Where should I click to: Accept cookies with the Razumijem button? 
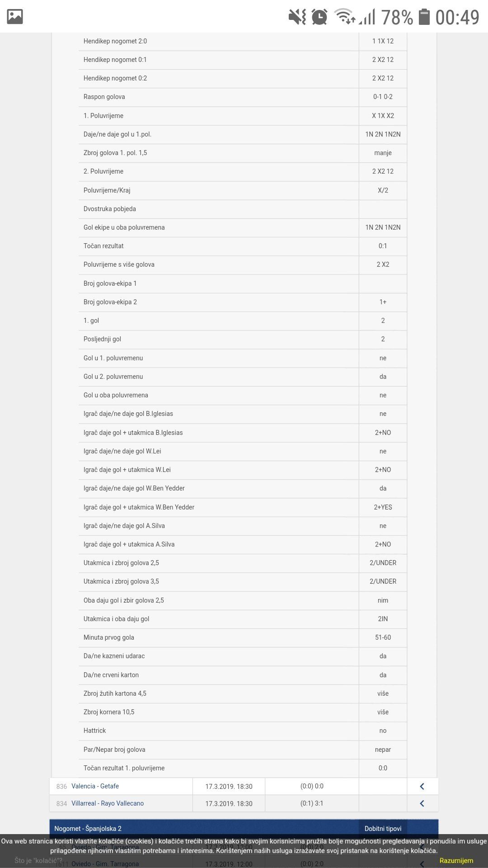click(456, 860)
